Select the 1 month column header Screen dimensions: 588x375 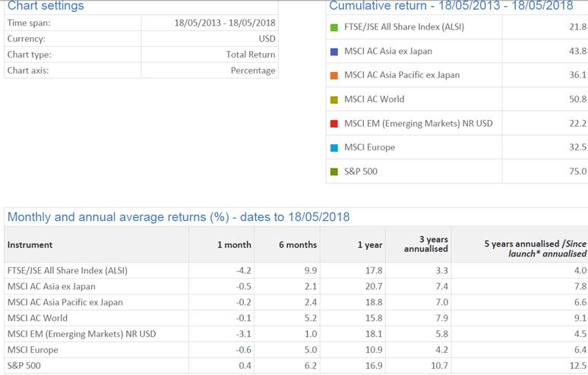point(235,245)
